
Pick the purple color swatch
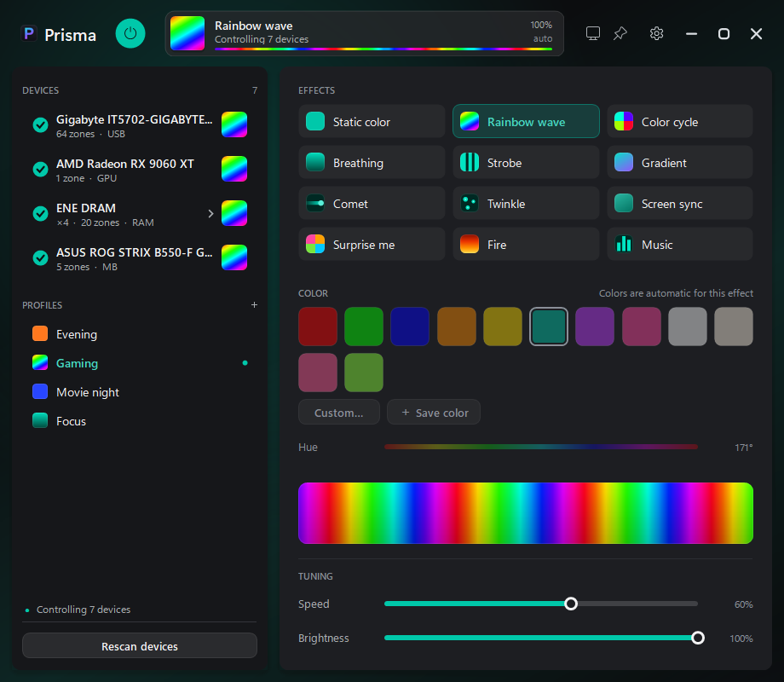(595, 327)
